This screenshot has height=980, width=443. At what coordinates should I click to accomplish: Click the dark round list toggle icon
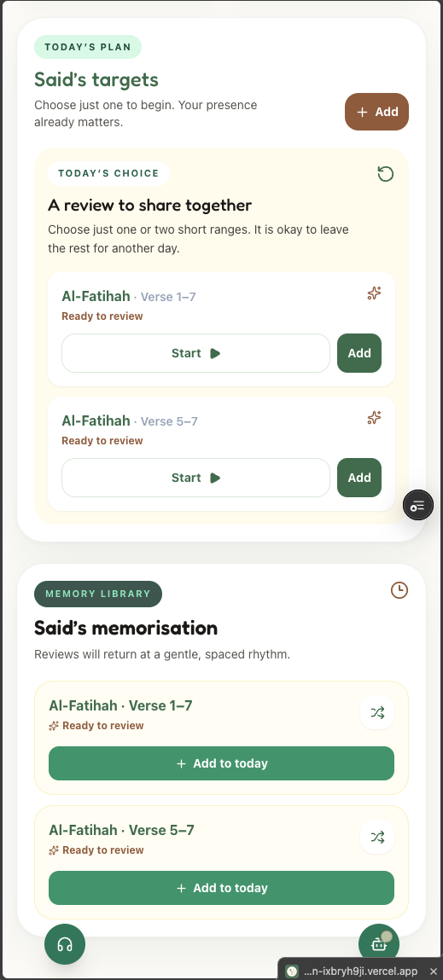[418, 505]
